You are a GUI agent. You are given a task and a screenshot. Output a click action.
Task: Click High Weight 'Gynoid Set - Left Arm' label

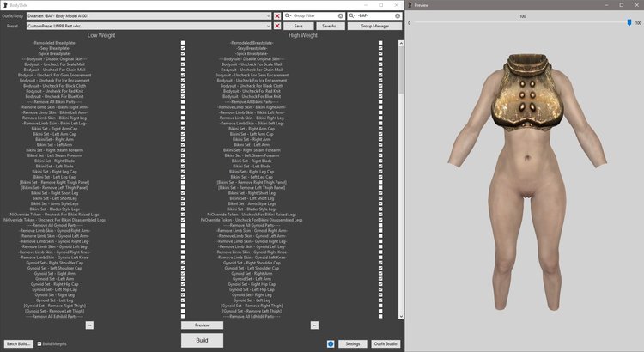click(x=252, y=279)
